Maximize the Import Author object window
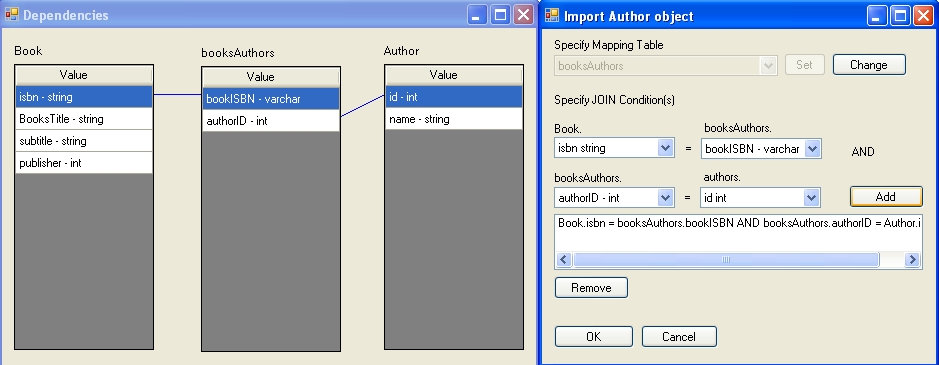Image resolution: width=939 pixels, height=365 pixels. [x=901, y=16]
